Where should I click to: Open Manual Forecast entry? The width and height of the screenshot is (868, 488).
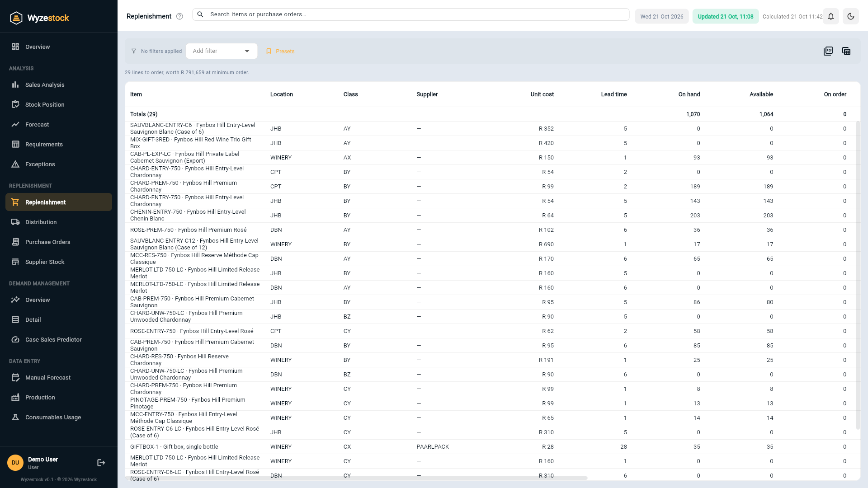pos(59,377)
